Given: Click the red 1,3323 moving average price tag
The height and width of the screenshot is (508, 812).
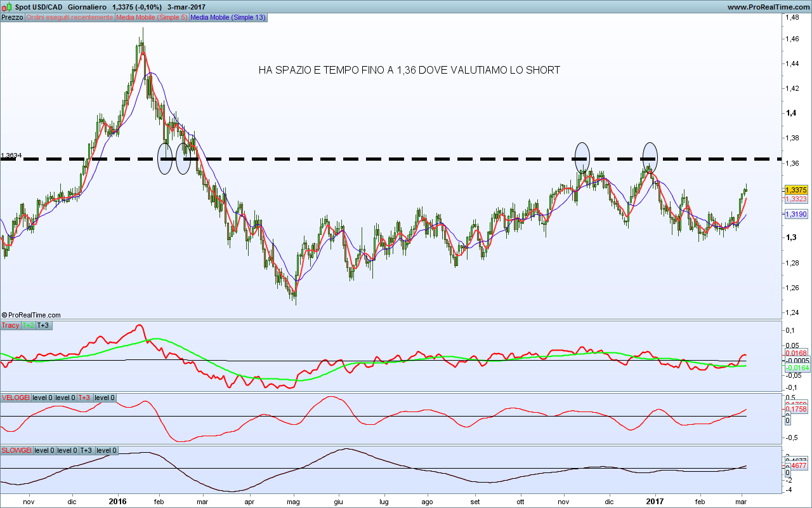Looking at the screenshot, I should click(x=796, y=199).
